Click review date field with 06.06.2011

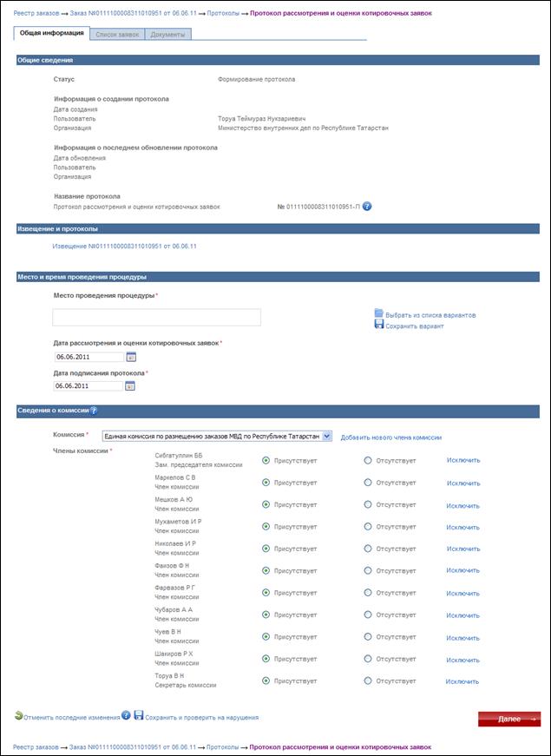coord(89,357)
